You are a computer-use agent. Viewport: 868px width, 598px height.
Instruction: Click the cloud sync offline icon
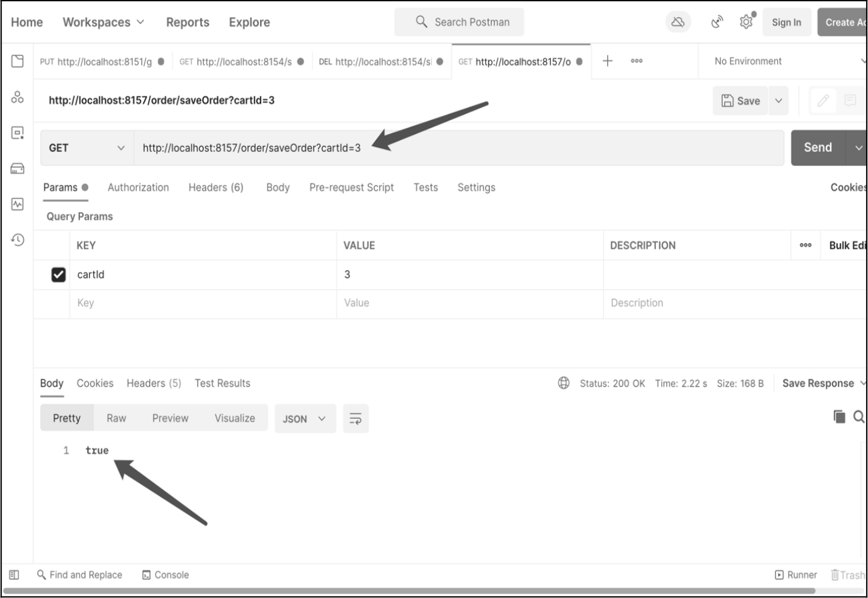677,23
